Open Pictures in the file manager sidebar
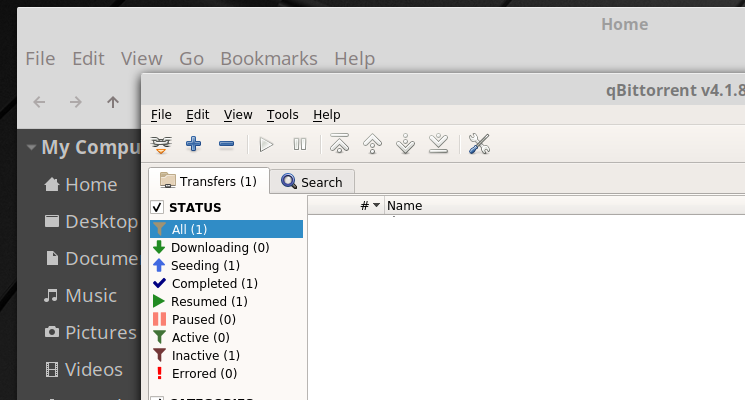The width and height of the screenshot is (745, 400). click(90, 333)
